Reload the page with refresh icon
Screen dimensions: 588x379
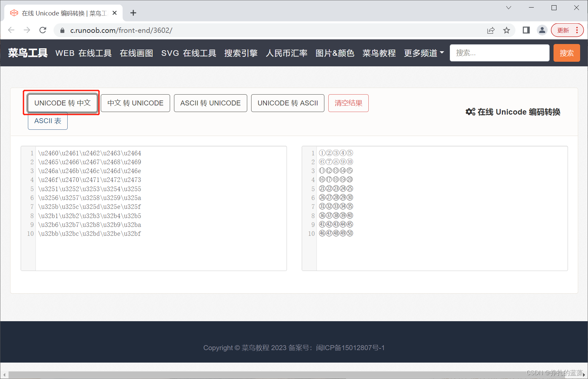[43, 30]
